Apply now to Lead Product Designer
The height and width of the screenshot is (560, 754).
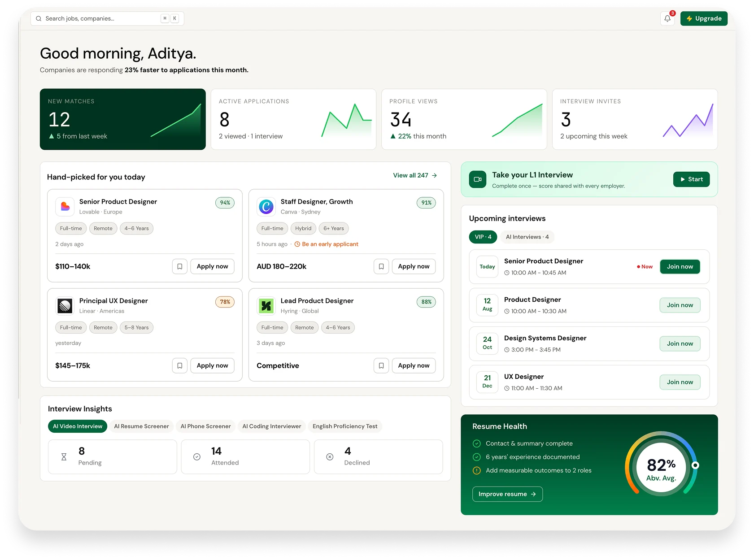[414, 365]
